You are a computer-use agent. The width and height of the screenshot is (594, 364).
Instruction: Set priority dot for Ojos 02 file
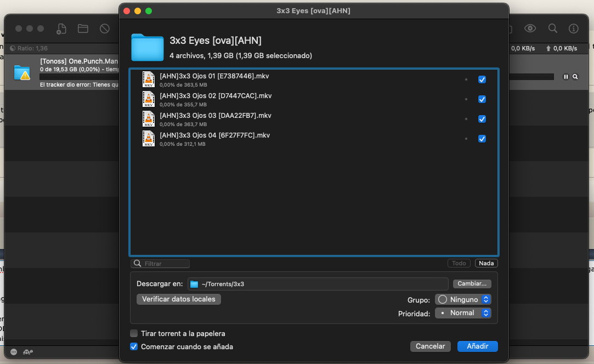click(466, 99)
